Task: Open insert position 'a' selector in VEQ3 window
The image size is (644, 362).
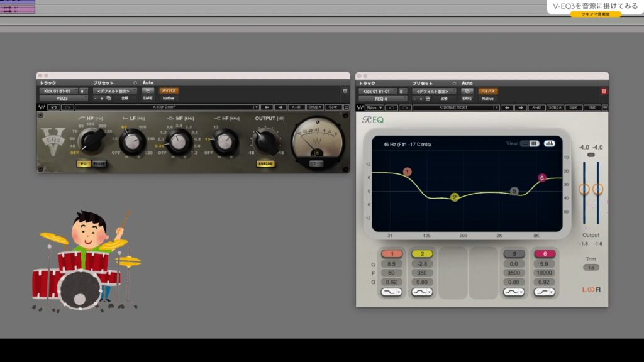Action: tap(82, 91)
